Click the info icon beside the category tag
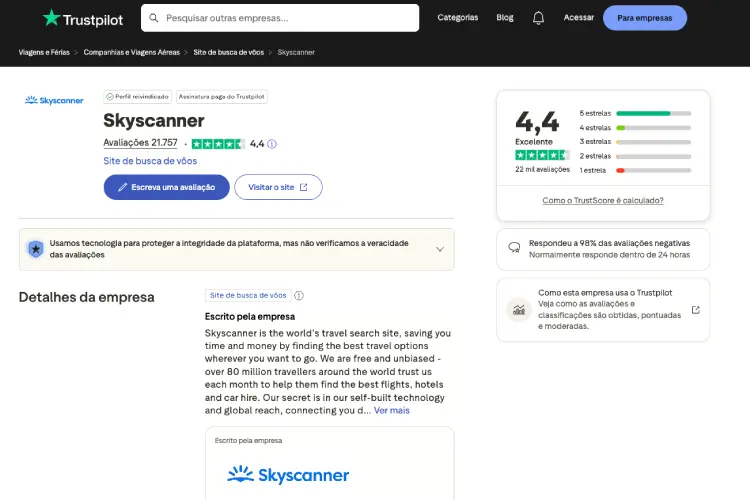Screen dimensions: 750x500 tap(299, 296)
